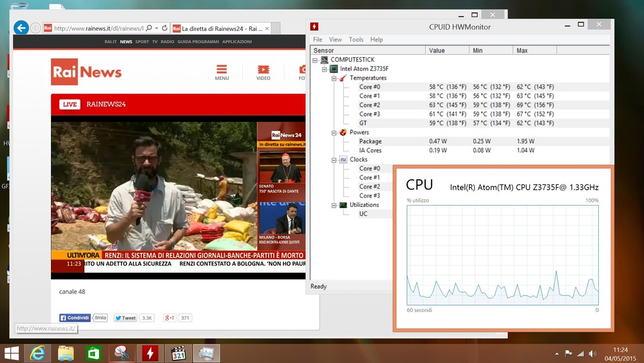Collapse the COMPUTESTICK tree node
This screenshot has width=644, height=363.
[315, 60]
